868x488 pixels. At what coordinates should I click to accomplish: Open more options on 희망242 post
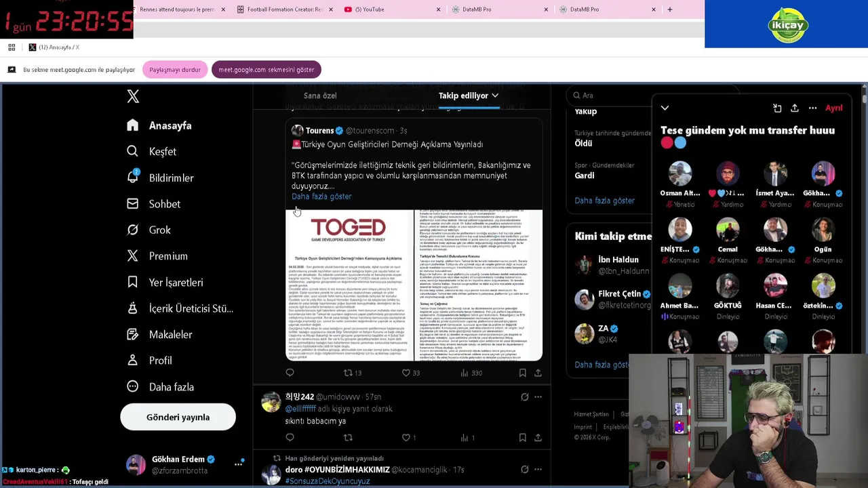(x=538, y=396)
